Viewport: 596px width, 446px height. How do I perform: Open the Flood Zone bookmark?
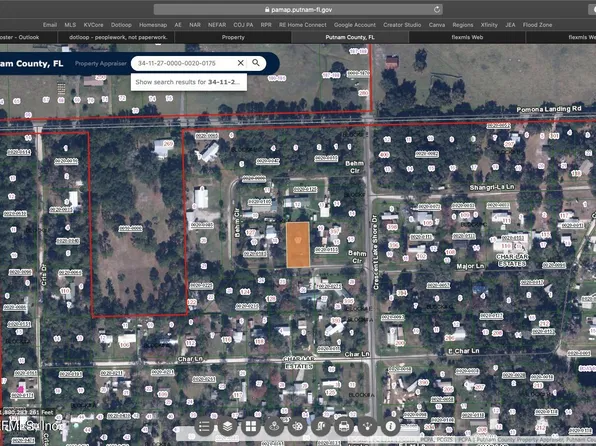point(537,25)
